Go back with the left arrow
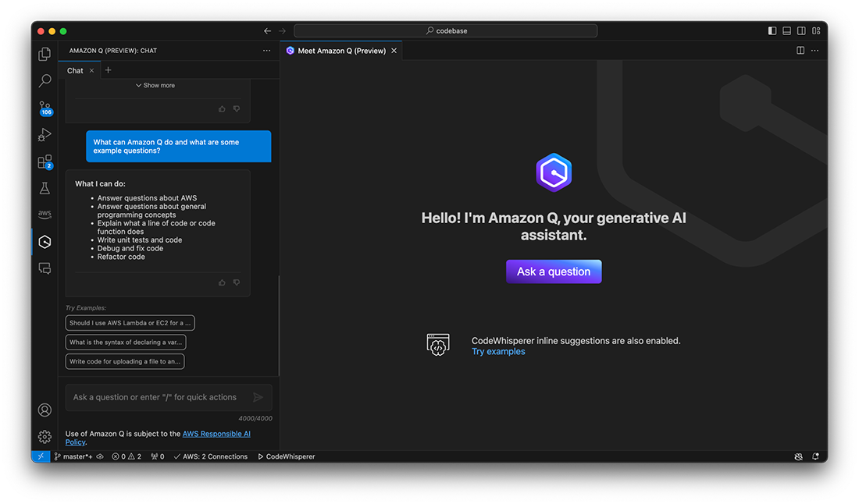The image size is (859, 504). pos(267,31)
